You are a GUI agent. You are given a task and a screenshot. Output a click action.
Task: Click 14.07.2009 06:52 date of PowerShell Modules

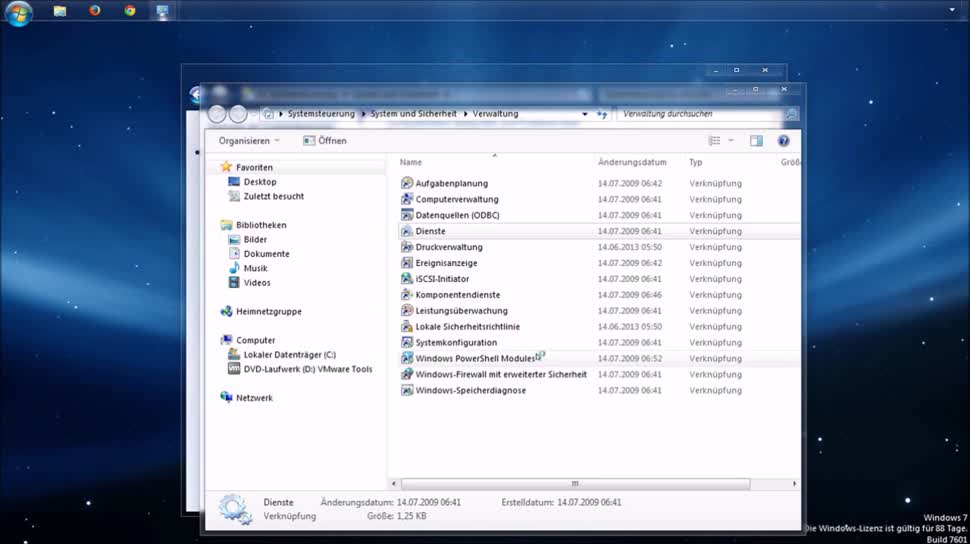click(629, 358)
